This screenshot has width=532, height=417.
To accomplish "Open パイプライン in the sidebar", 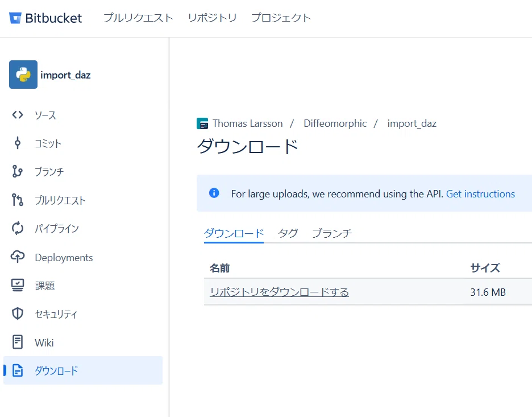I will click(57, 229).
